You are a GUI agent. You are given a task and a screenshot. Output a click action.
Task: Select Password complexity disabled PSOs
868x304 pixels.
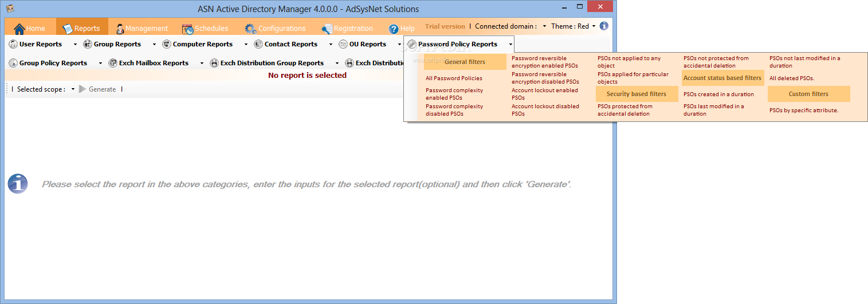(454, 110)
